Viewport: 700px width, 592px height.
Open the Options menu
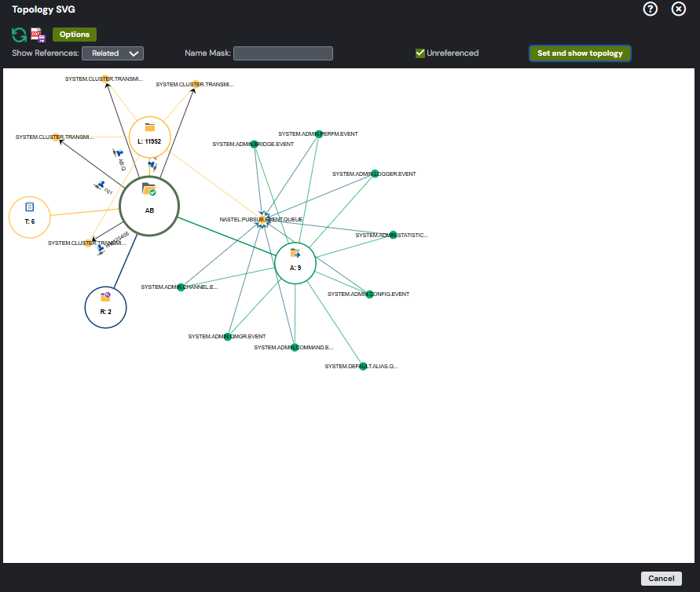pos(75,35)
